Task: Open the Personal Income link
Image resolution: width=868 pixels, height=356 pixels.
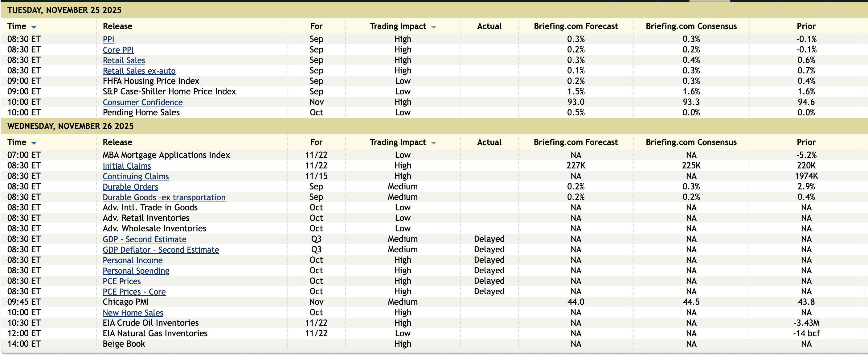Action: coord(133,260)
